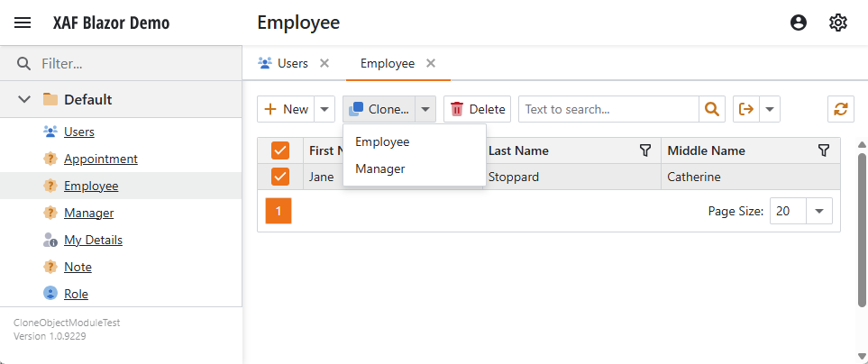868x364 pixels.
Task: Click the Delete button
Action: [477, 109]
